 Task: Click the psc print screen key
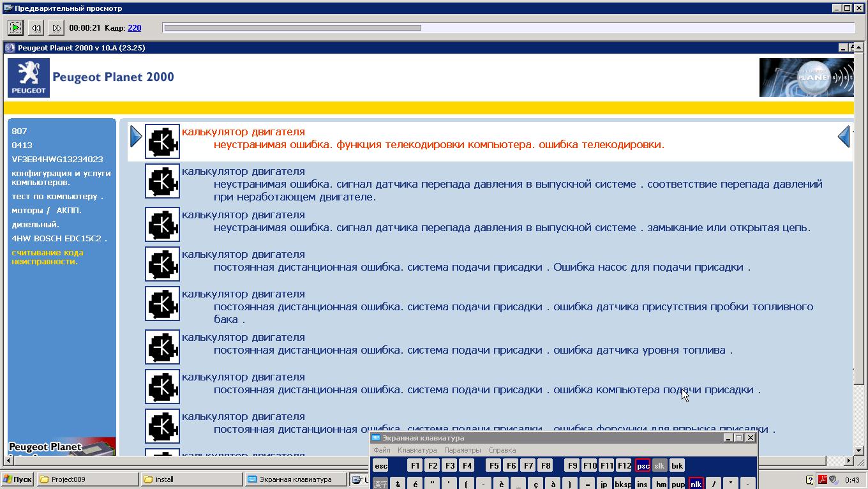click(643, 465)
